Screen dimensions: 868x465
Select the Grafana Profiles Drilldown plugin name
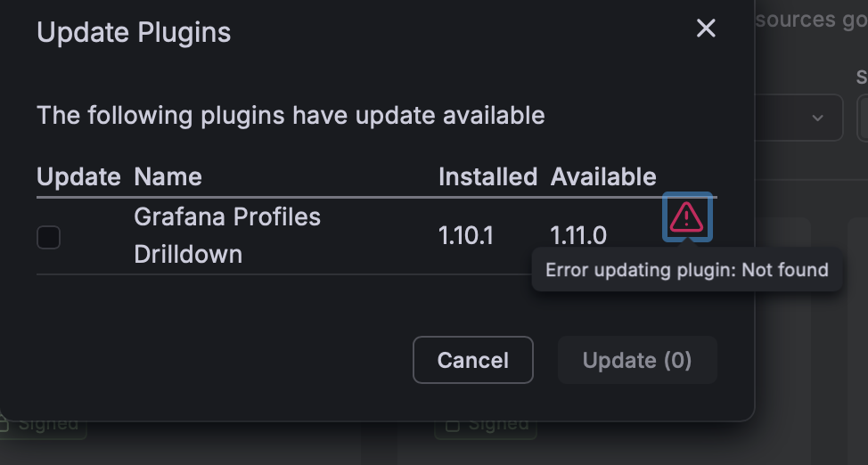click(226, 235)
